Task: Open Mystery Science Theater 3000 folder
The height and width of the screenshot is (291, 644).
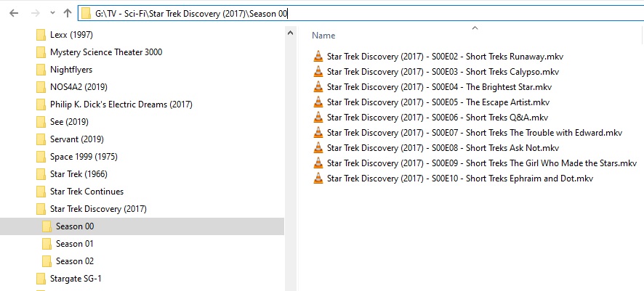Action: [x=106, y=52]
